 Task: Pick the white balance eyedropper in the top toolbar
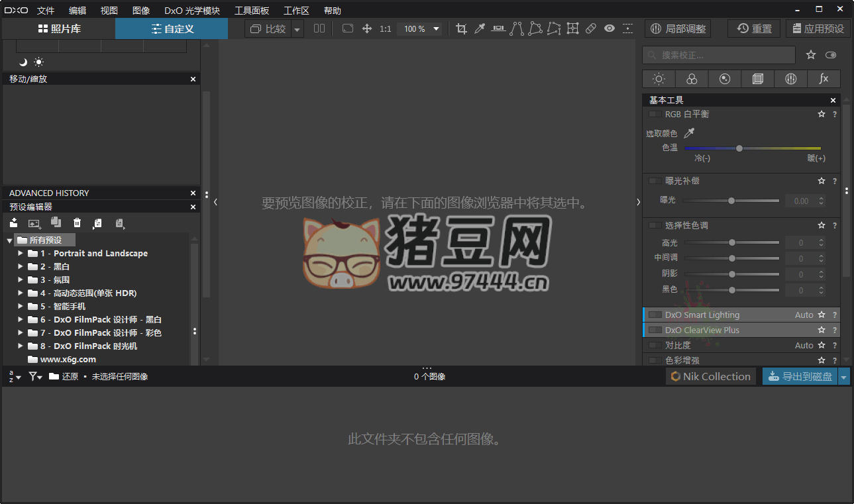click(480, 28)
